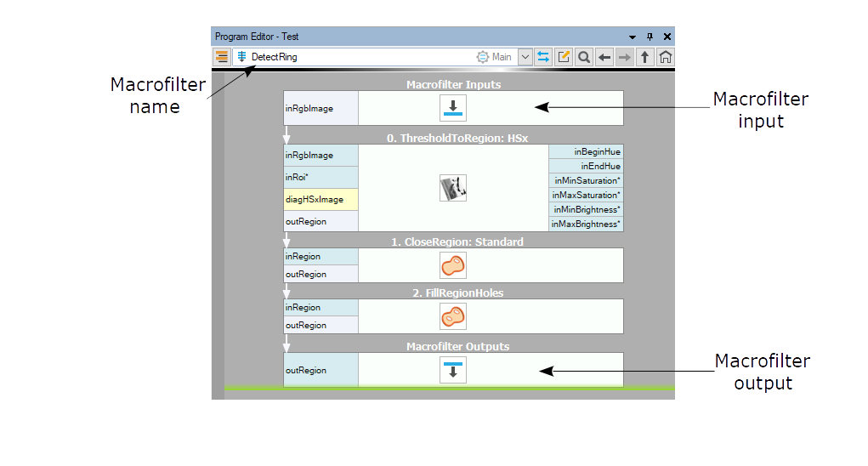
Task: Click the magnifier search icon
Action: [x=584, y=57]
